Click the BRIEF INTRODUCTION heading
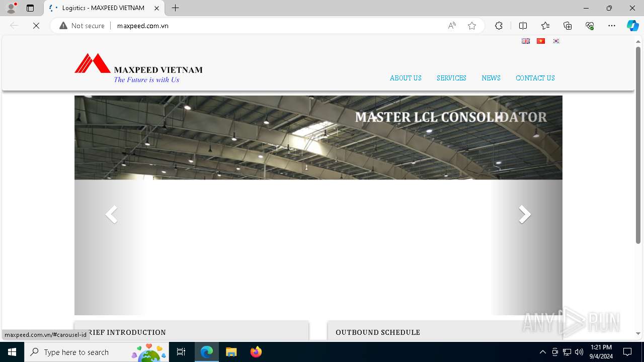644x362 pixels. tap(125, 332)
